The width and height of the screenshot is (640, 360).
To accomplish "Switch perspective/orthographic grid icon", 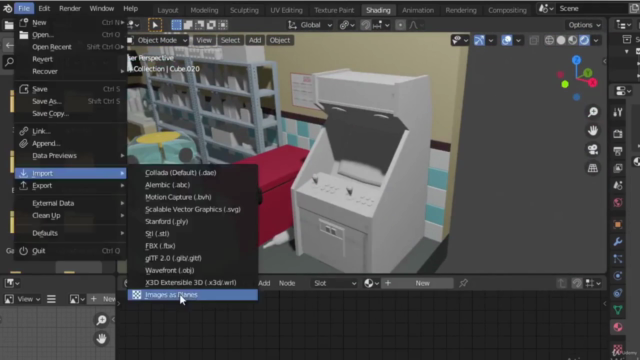I will (593, 168).
